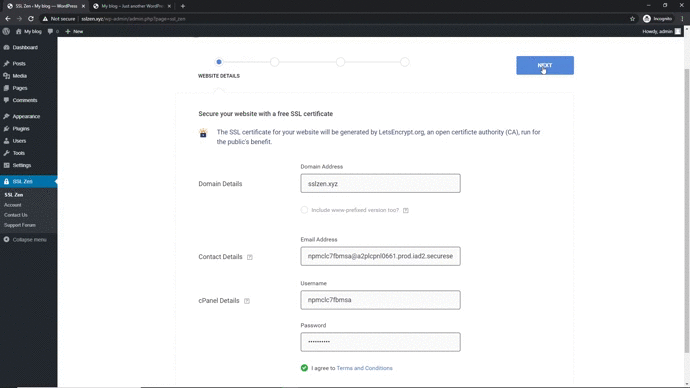690x388 pixels.
Task: Click the Not secure warning indicator
Action: [x=59, y=19]
